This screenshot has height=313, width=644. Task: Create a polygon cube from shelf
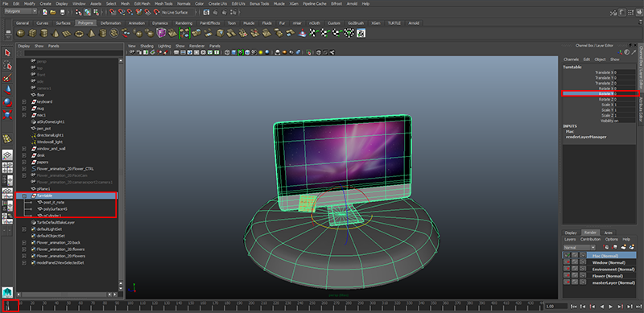32,33
